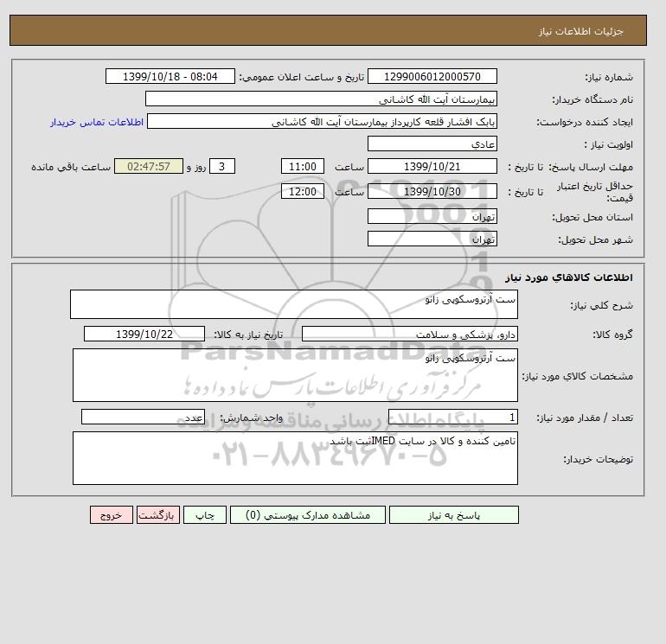Click the remaining time field 02:47:57
The image size is (666, 644).
pyautogui.click(x=149, y=167)
